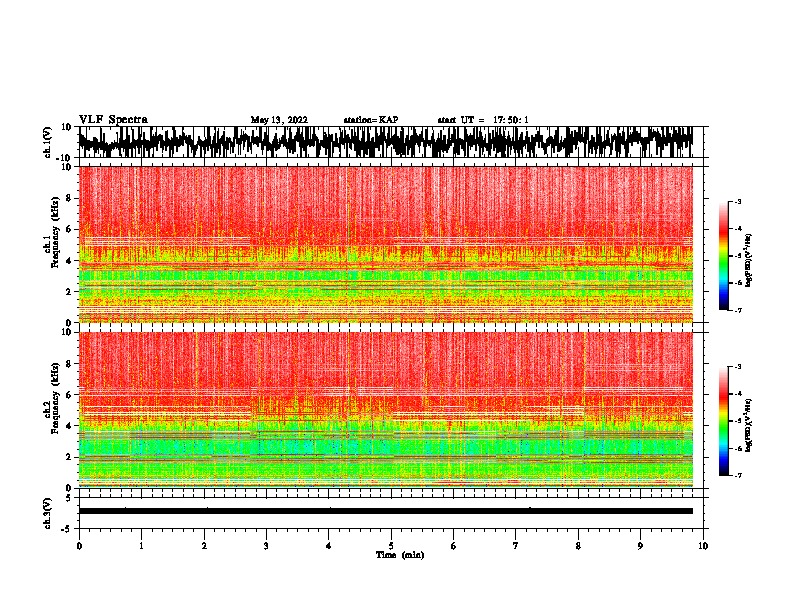Click the "VLF Spectra" plot title

pyautogui.click(x=113, y=119)
